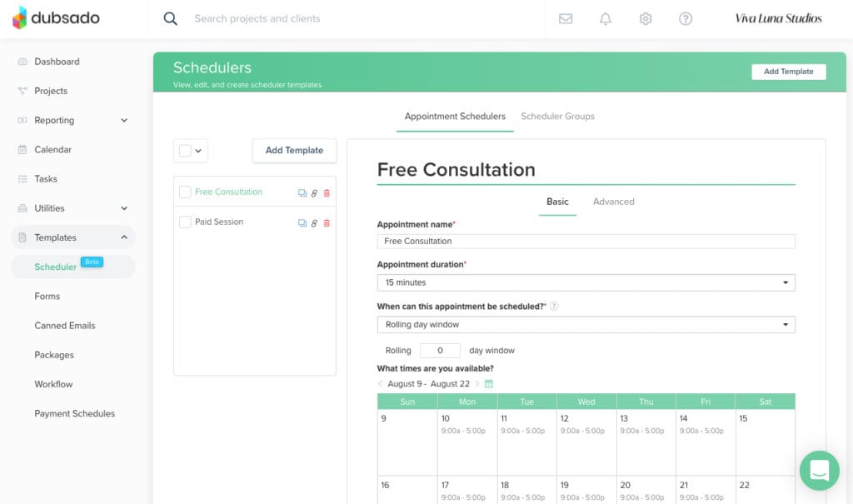Select Tuesday 18 availability cell

tap(526, 490)
